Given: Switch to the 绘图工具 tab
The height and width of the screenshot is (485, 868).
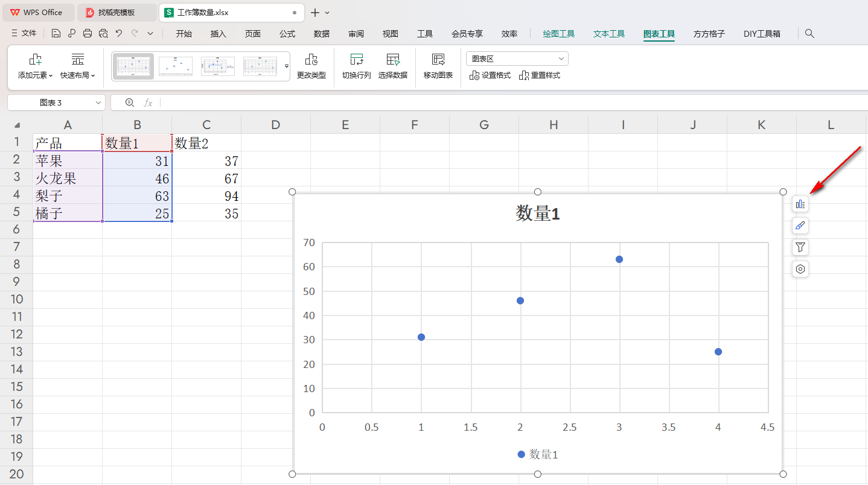Looking at the screenshot, I should click(x=559, y=34).
